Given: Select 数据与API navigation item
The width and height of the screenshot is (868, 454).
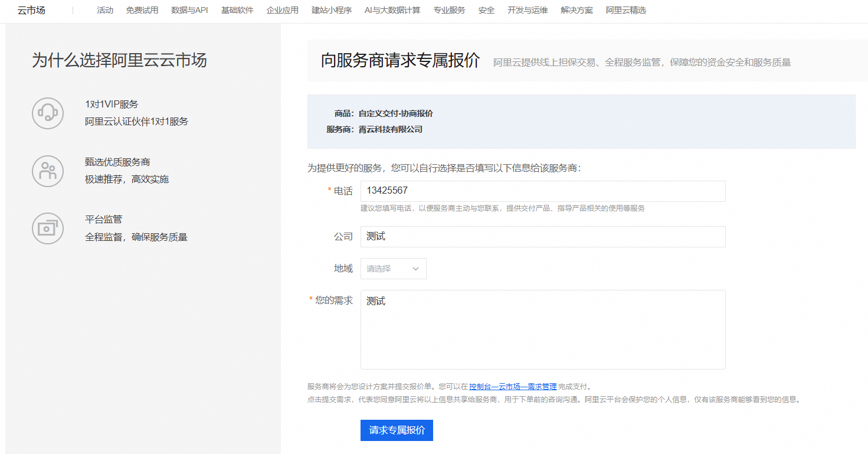Looking at the screenshot, I should click(x=189, y=10).
